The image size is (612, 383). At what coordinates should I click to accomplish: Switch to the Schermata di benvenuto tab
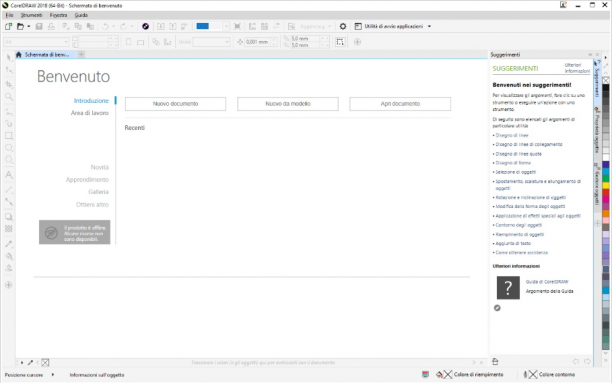coord(46,55)
